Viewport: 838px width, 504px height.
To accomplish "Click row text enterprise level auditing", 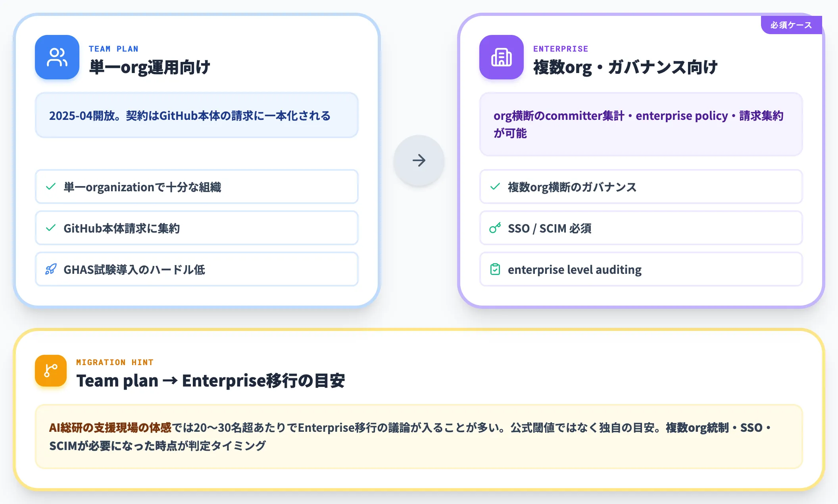I will [575, 269].
